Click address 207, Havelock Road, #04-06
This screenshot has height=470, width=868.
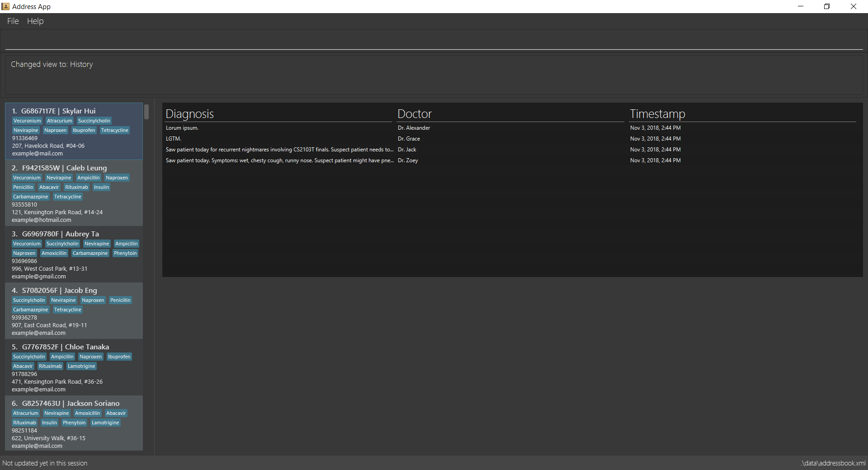pos(48,146)
